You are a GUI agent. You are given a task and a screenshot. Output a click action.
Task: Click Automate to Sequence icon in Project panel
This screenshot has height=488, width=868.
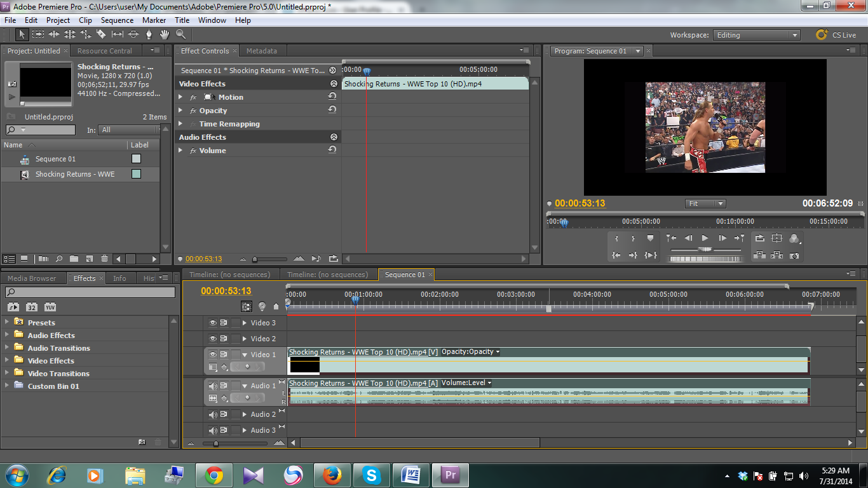pyautogui.click(x=43, y=259)
